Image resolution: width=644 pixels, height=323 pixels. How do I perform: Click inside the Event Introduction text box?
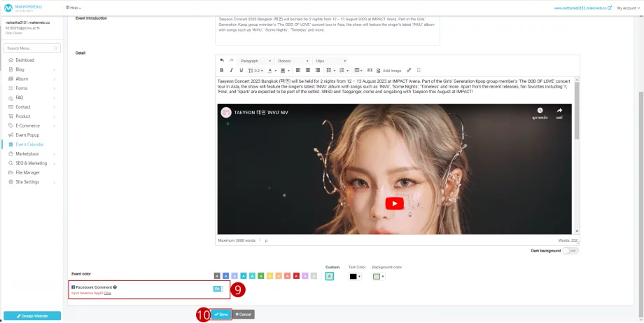[x=328, y=30]
